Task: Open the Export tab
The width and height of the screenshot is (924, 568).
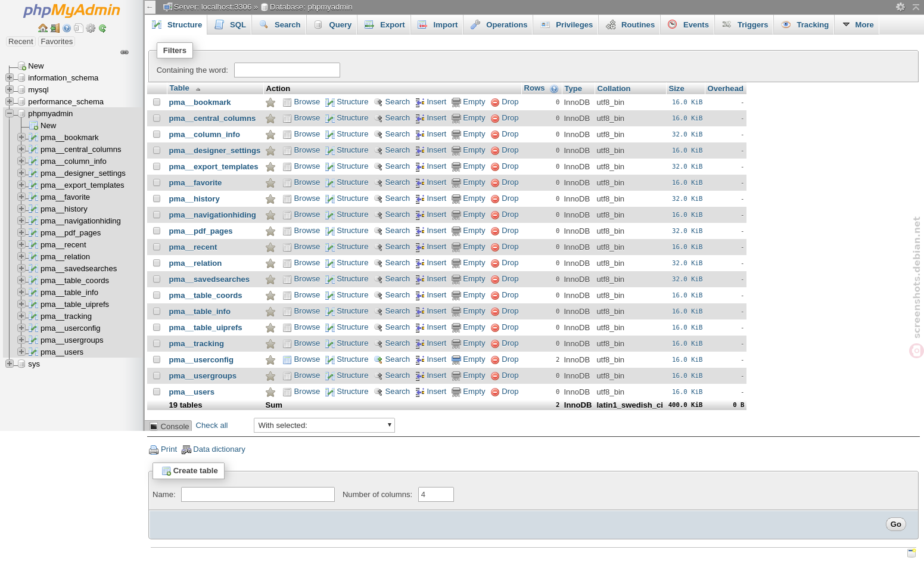Action: pyautogui.click(x=385, y=25)
